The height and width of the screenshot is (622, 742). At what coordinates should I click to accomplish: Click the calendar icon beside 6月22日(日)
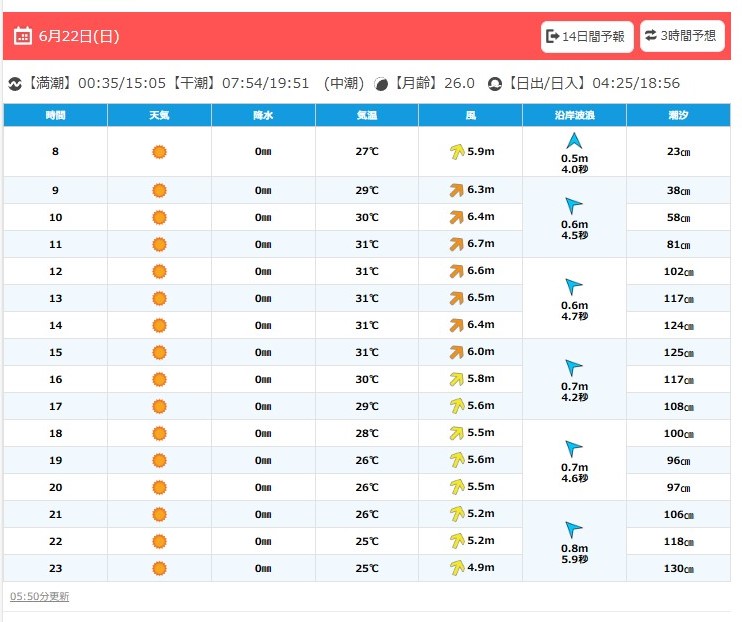pyautogui.click(x=23, y=36)
